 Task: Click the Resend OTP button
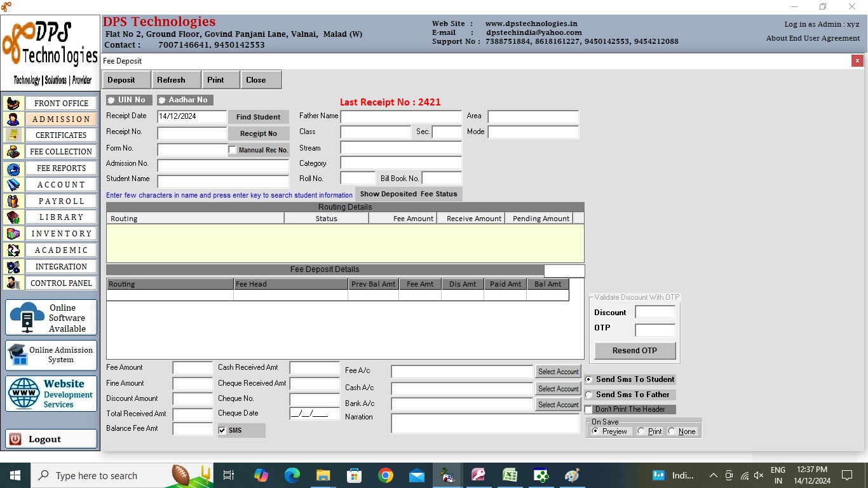coord(635,351)
